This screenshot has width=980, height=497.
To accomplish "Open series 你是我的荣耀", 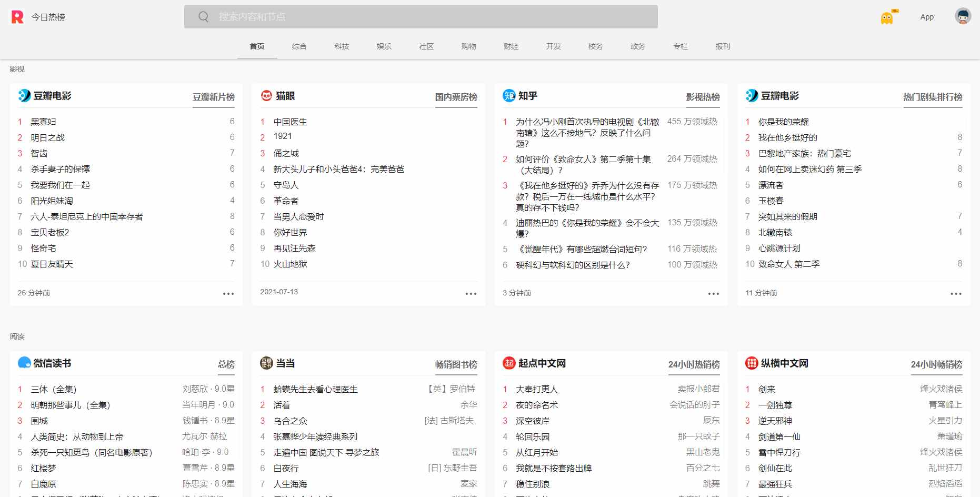I will tap(783, 122).
